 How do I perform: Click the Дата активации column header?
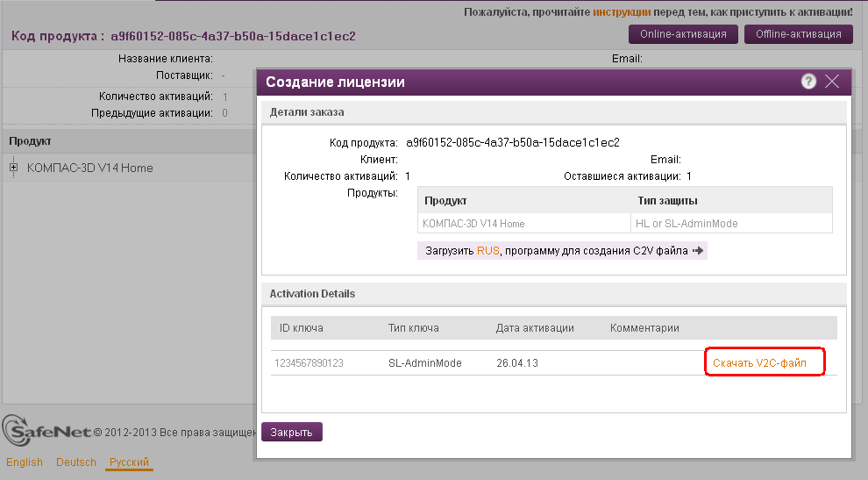pyautogui.click(x=535, y=327)
